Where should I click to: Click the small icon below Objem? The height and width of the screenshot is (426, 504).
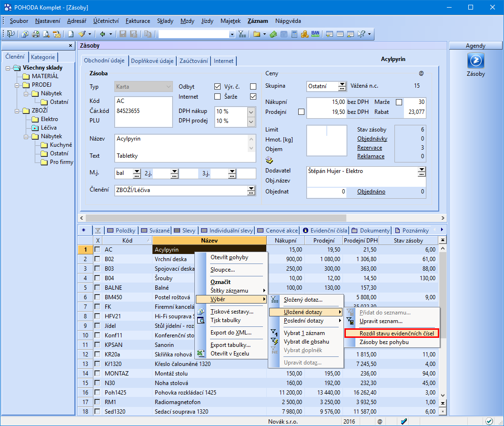coord(269,160)
